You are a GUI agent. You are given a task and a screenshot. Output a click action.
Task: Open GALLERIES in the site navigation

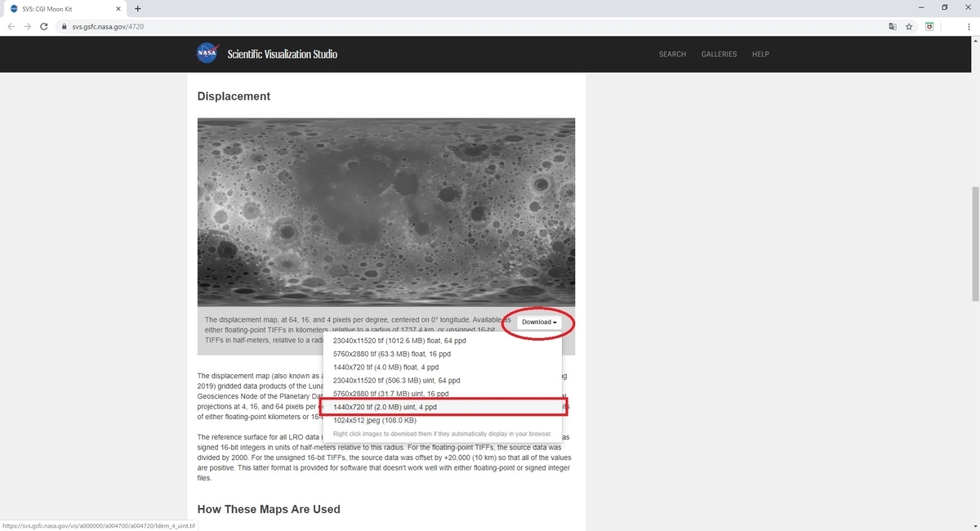point(719,54)
